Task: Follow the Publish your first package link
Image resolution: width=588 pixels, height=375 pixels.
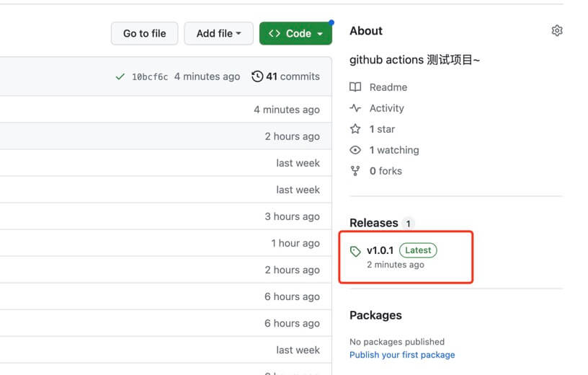Action: click(x=402, y=355)
